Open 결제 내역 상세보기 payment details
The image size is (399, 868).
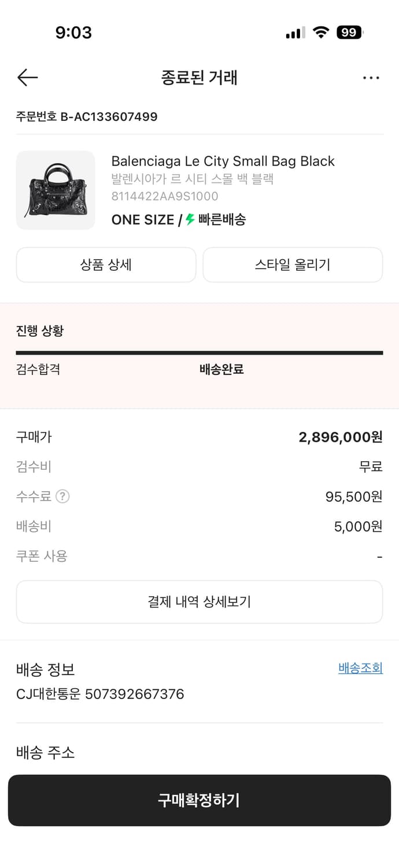pos(199,601)
